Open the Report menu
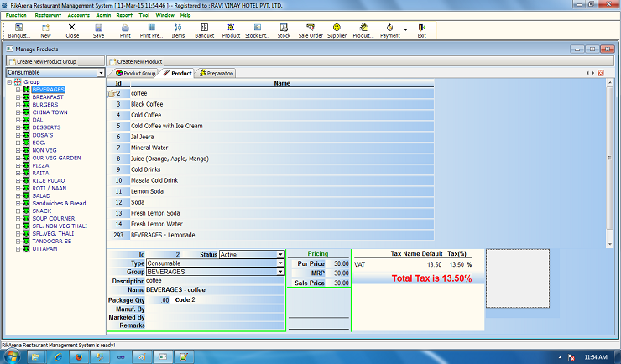621x364 pixels. click(124, 15)
